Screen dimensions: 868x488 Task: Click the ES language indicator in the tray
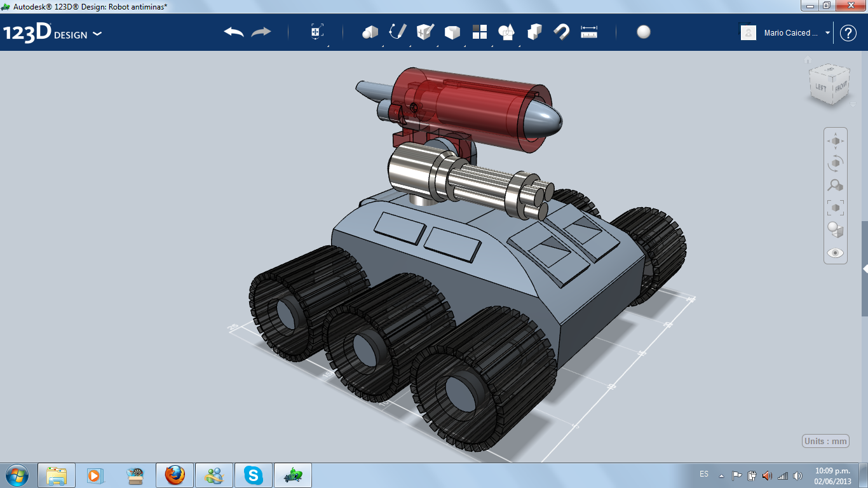(704, 475)
